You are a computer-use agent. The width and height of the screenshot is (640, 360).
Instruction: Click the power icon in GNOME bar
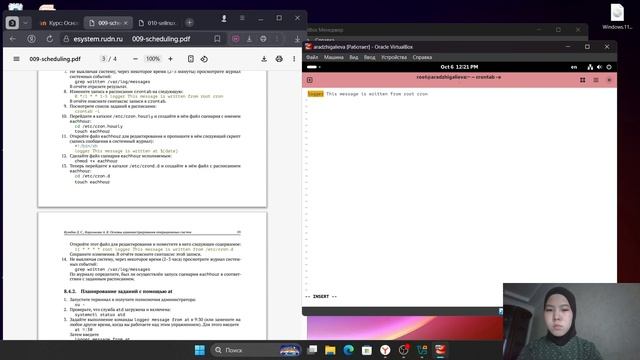click(609, 67)
